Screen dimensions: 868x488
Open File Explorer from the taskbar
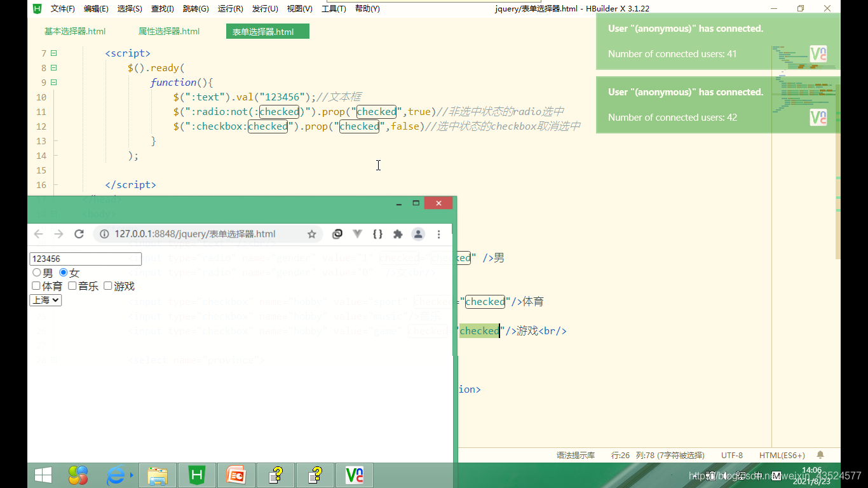coord(158,475)
